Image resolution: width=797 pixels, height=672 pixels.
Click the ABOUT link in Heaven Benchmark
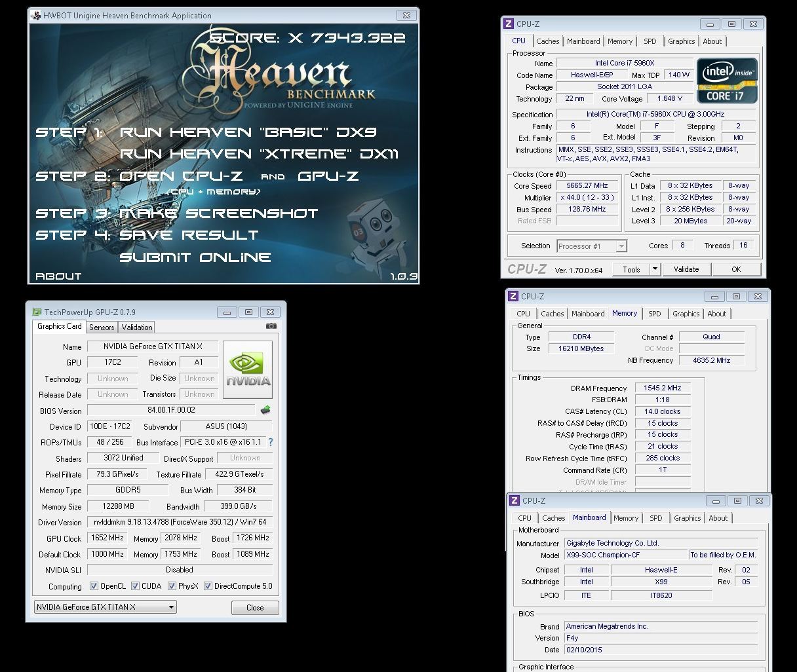pyautogui.click(x=58, y=276)
